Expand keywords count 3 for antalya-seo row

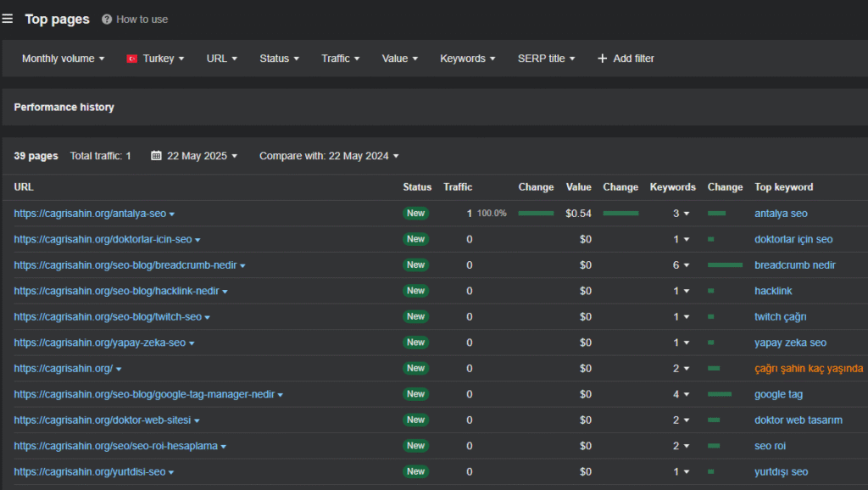681,213
